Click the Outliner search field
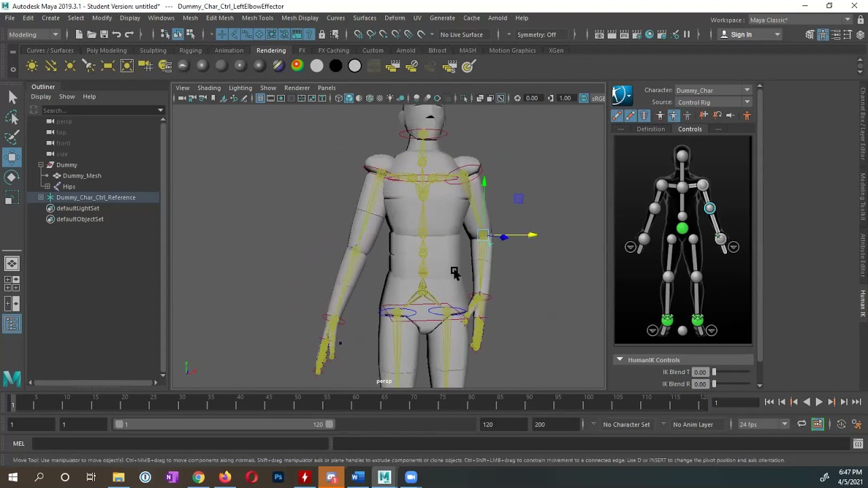 pos(98,110)
